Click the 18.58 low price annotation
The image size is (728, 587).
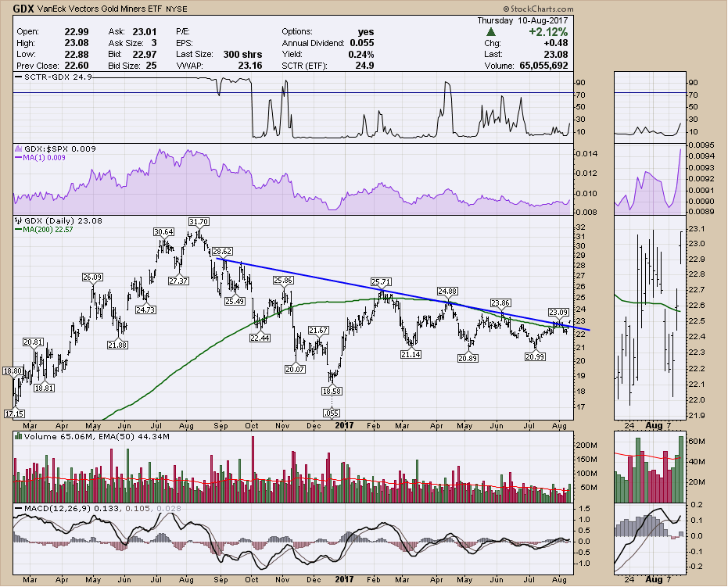(332, 390)
